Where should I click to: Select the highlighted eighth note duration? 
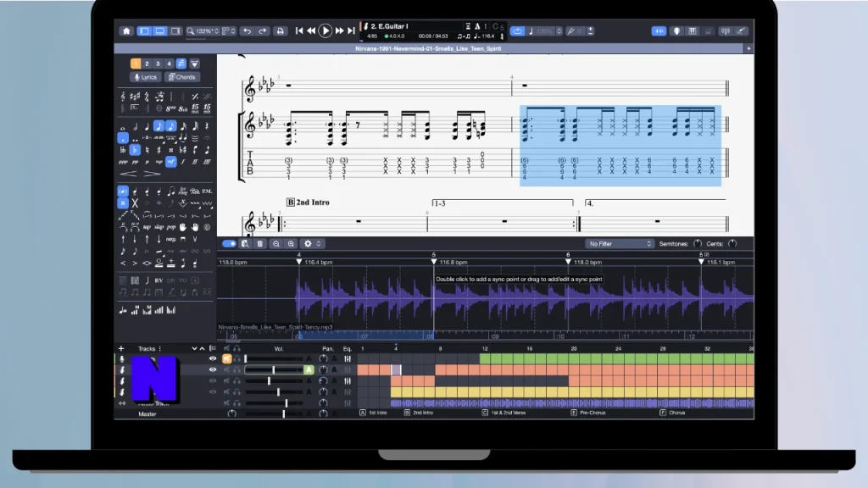tap(159, 126)
